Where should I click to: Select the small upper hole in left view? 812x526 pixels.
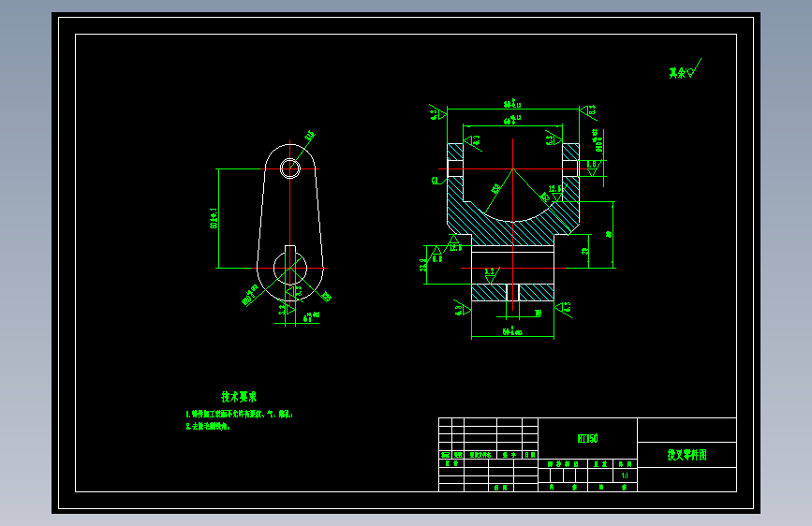pyautogui.click(x=290, y=168)
